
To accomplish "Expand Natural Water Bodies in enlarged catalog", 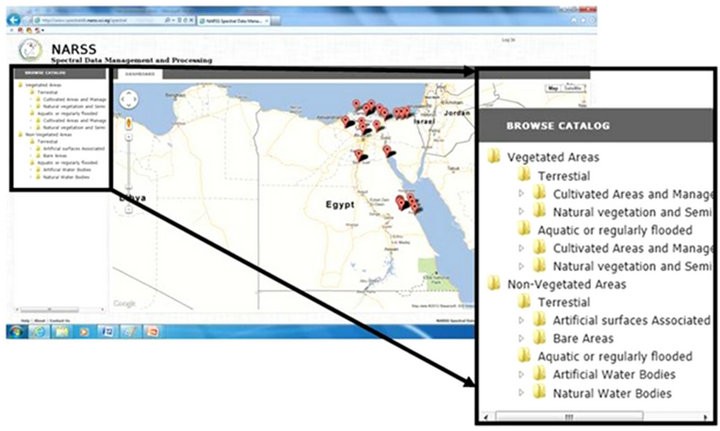I will 521,393.
